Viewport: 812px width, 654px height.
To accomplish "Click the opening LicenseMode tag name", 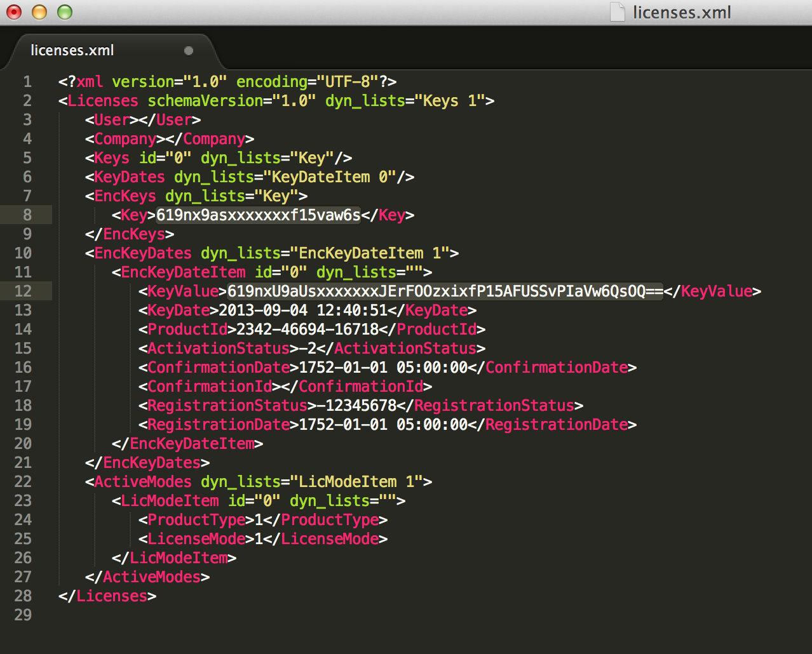I will point(196,539).
